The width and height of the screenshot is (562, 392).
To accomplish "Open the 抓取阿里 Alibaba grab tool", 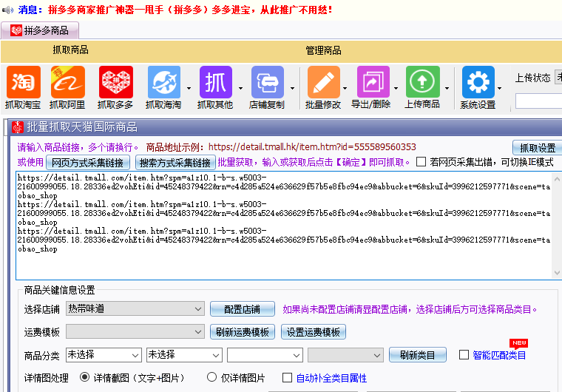I will point(67,87).
